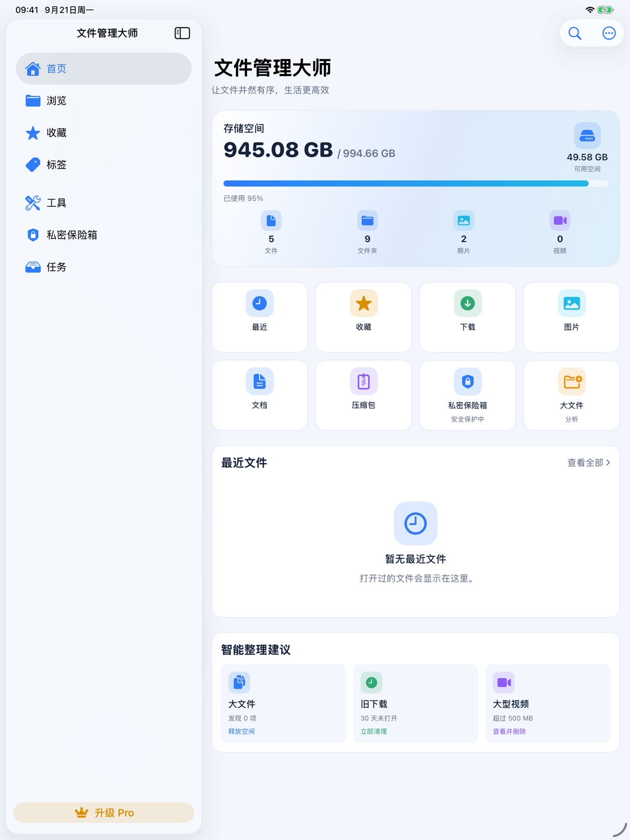Open the 文档 shortcut card

259,395
